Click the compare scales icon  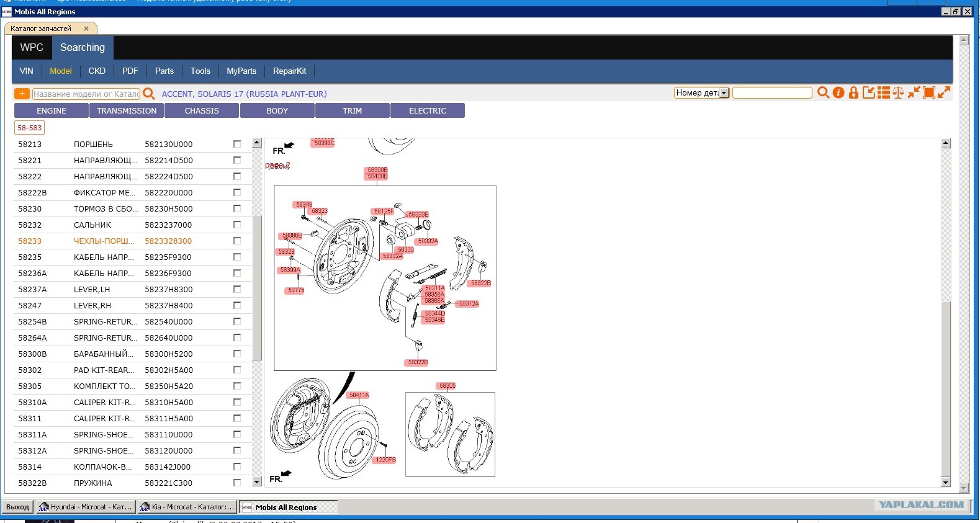[x=898, y=92]
